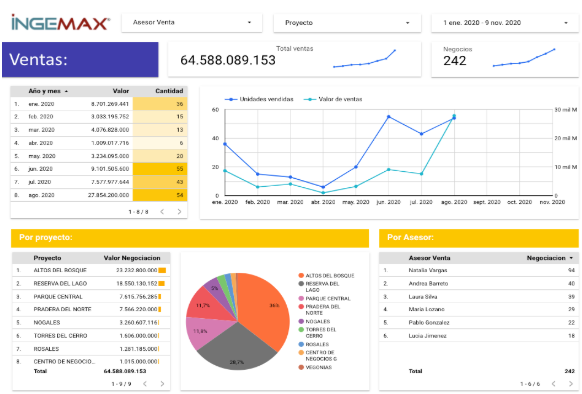Image resolution: width=582 pixels, height=394 pixels.
Task: Select NOGALES project row
Action: pyautogui.click(x=91, y=323)
